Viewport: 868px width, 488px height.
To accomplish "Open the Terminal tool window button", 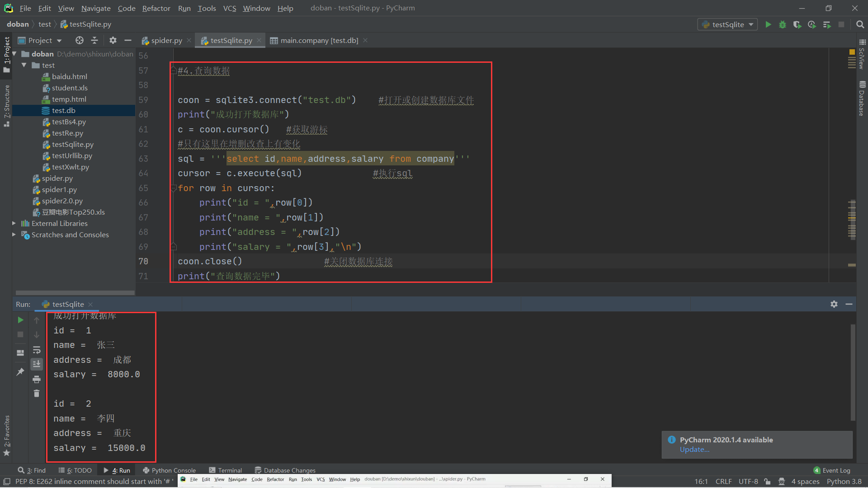I will [226, 470].
